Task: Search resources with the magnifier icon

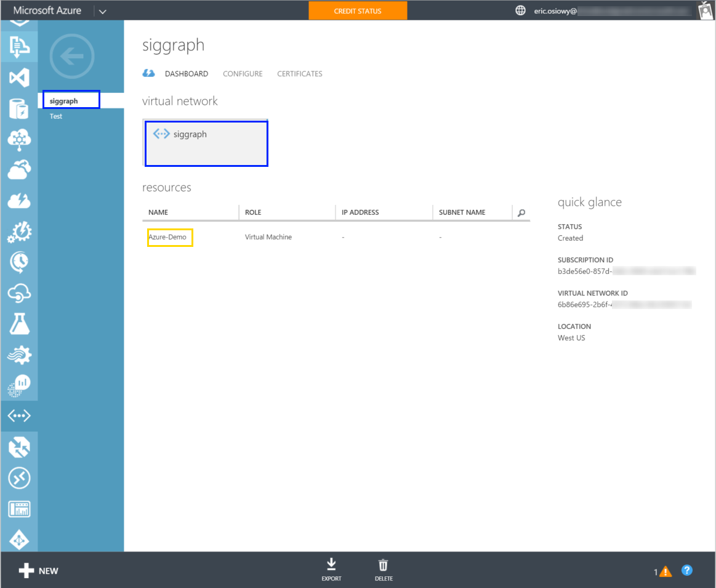Action: tap(521, 212)
